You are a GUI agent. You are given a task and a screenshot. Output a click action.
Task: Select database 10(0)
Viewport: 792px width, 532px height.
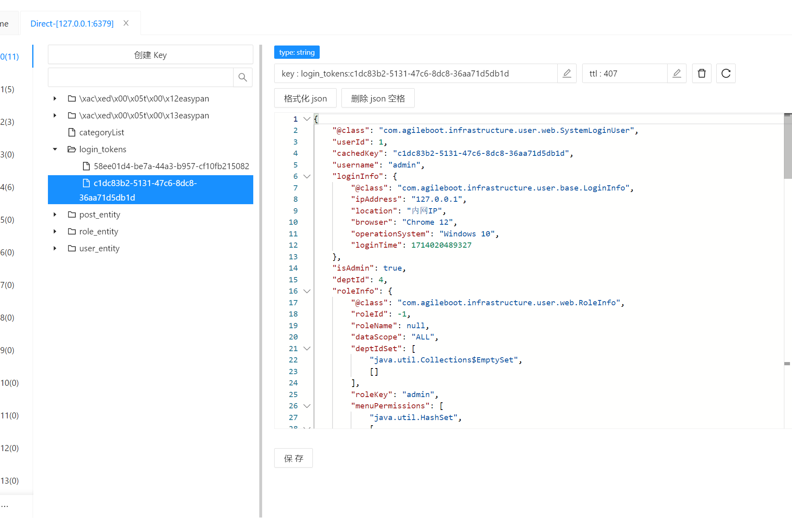click(10, 383)
